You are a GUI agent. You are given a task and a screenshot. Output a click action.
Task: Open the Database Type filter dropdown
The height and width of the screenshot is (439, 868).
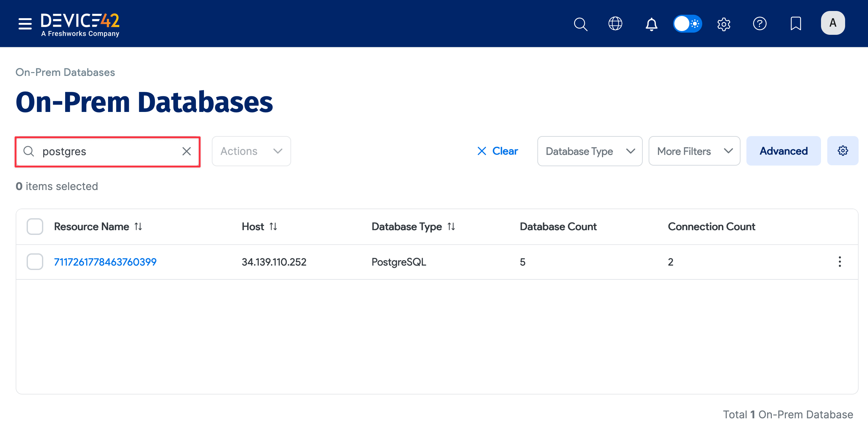coord(589,151)
